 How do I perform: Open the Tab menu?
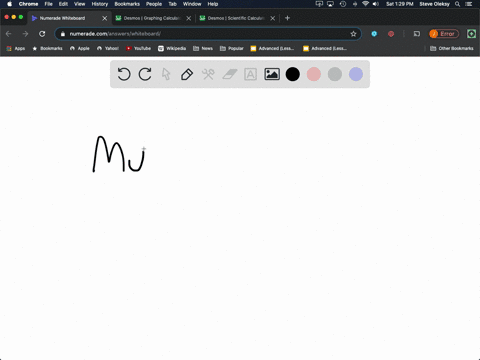[172, 4]
